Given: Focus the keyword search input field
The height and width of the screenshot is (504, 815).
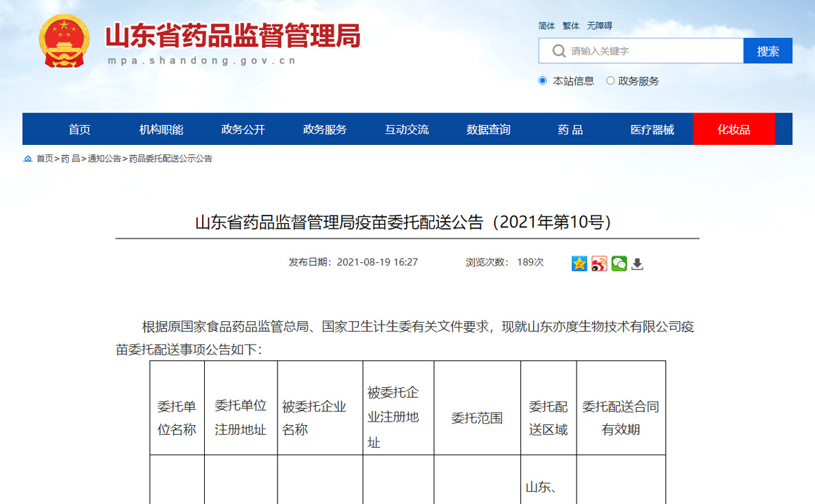Looking at the screenshot, I should click(653, 51).
